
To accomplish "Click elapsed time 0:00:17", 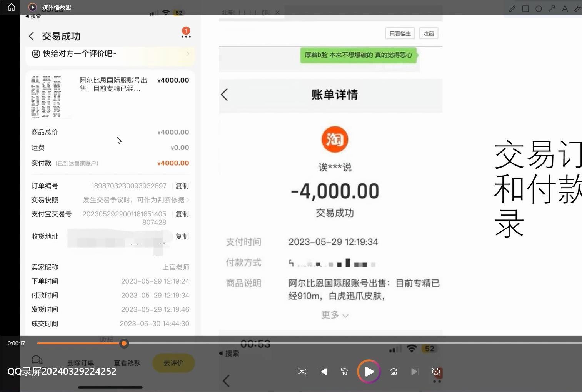I will click(x=17, y=344).
